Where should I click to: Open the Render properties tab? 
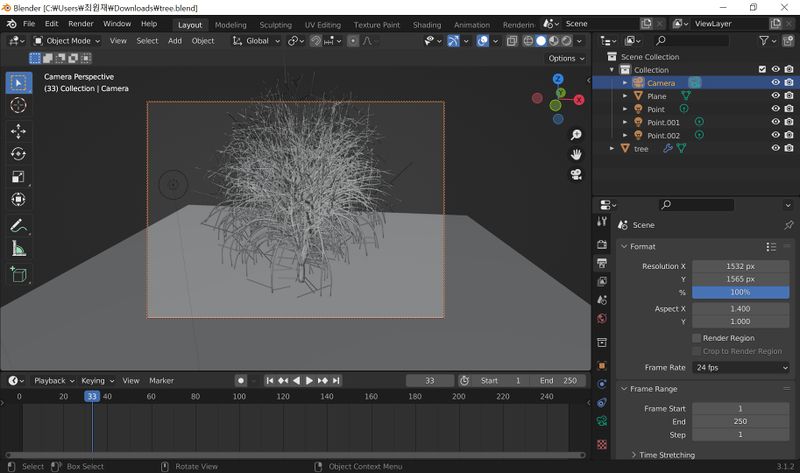[602, 244]
